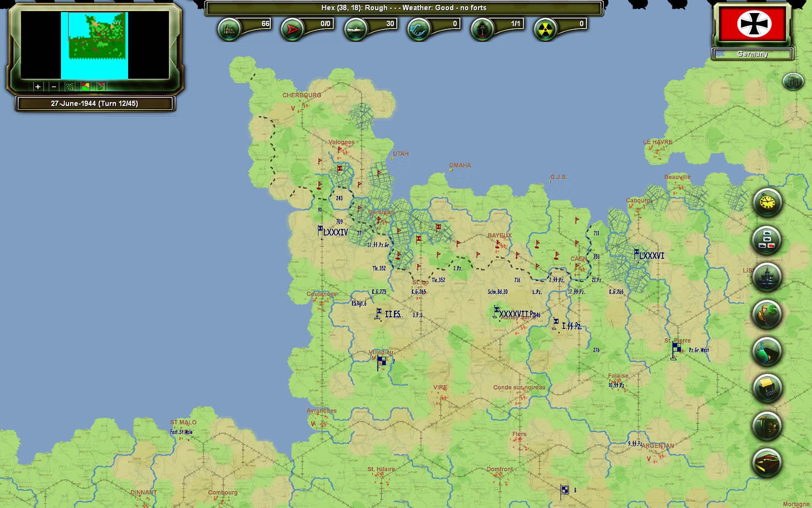Select the Schn.Bd.30 unit label

pyautogui.click(x=497, y=292)
